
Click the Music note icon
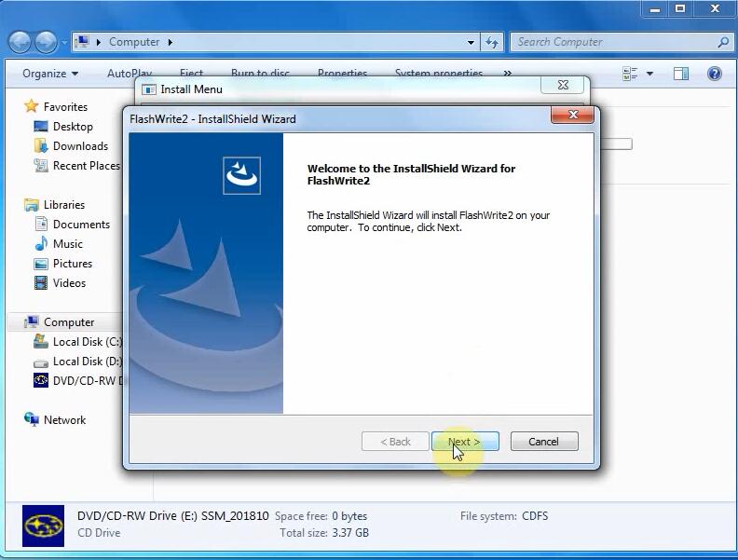point(41,243)
